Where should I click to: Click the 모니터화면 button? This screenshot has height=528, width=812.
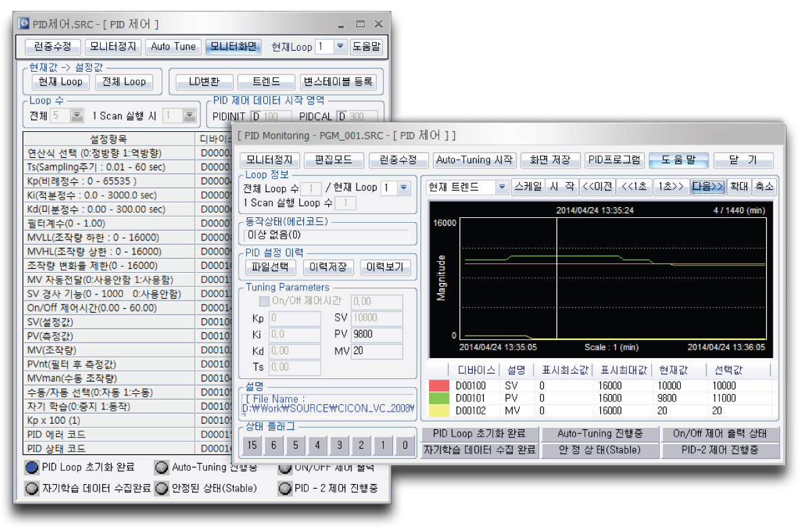click(x=233, y=47)
